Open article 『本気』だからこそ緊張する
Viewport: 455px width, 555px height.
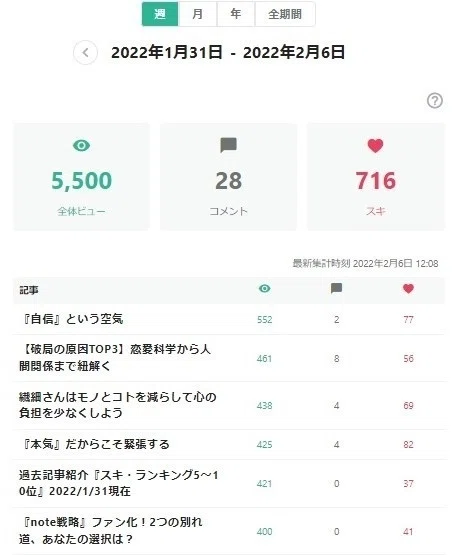click(95, 444)
